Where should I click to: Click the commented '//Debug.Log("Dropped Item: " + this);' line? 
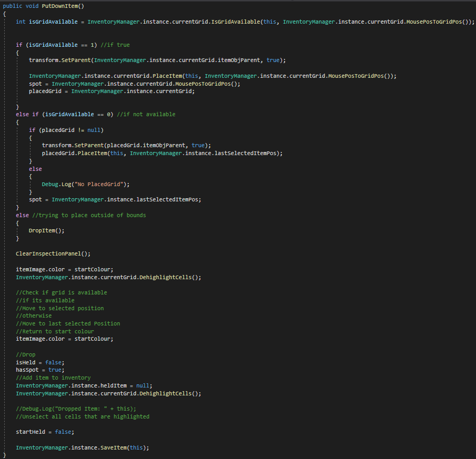click(76, 409)
